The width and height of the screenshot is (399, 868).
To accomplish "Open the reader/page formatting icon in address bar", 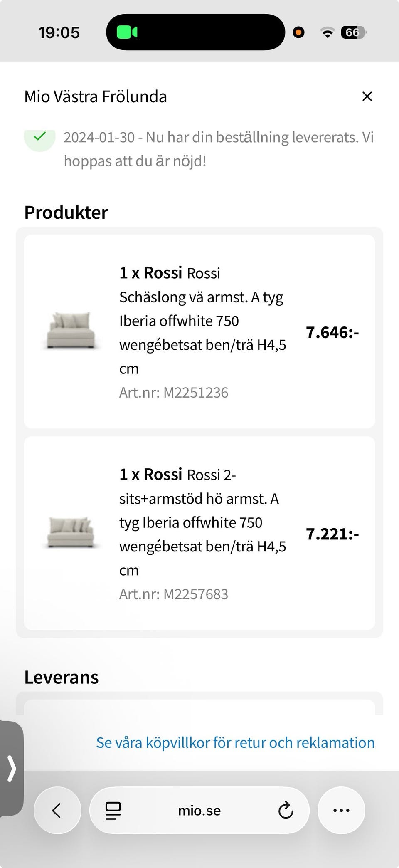I will pyautogui.click(x=112, y=810).
